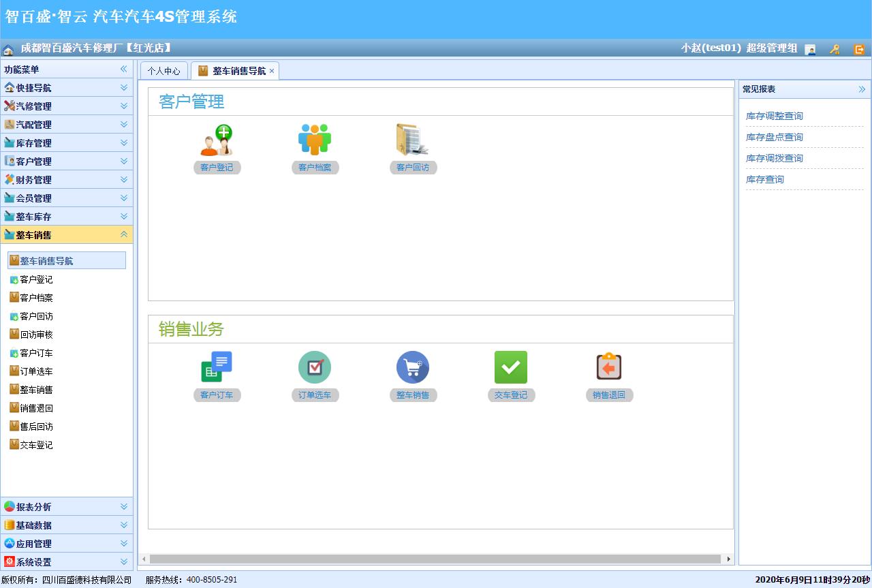Click the 系统设置 gear icon

[x=10, y=561]
